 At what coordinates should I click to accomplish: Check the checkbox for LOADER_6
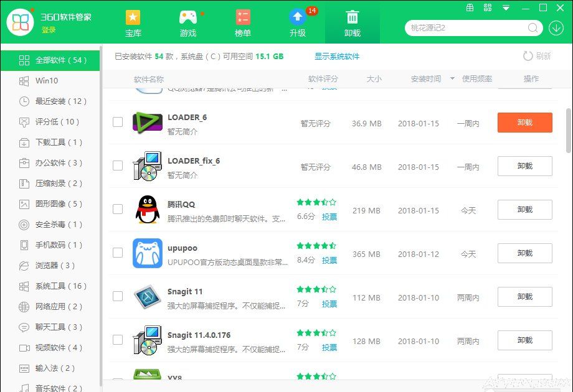pos(117,123)
